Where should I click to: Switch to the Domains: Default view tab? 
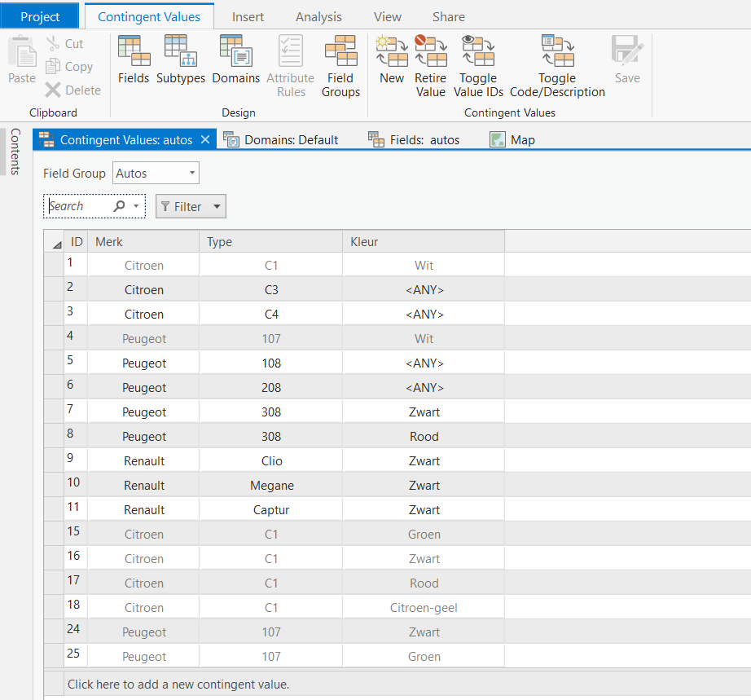tap(281, 140)
